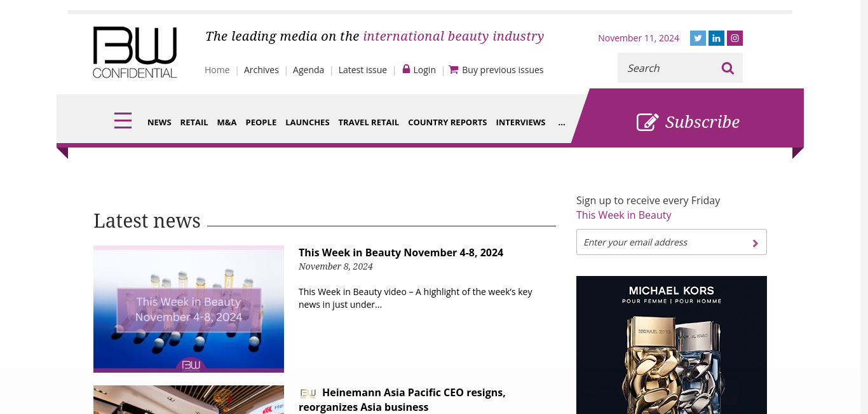Click the international beauty industry tagline
868x414 pixels.
(x=453, y=36)
